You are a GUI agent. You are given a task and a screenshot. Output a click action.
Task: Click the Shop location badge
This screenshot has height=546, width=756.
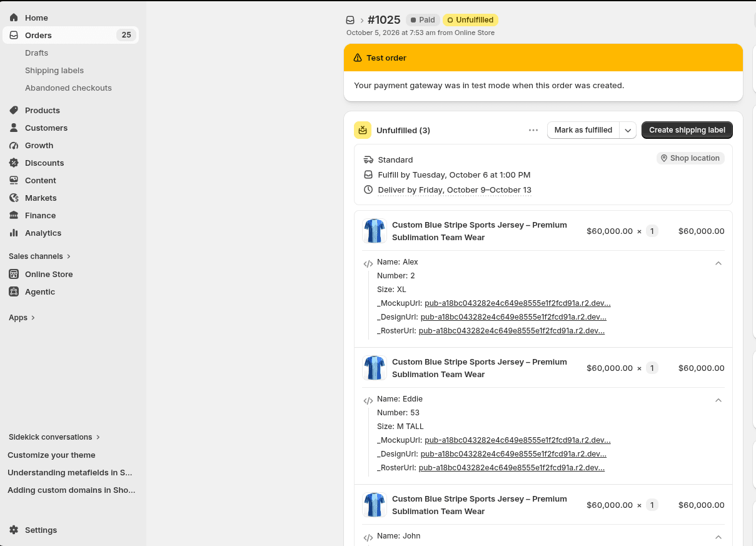coord(690,158)
